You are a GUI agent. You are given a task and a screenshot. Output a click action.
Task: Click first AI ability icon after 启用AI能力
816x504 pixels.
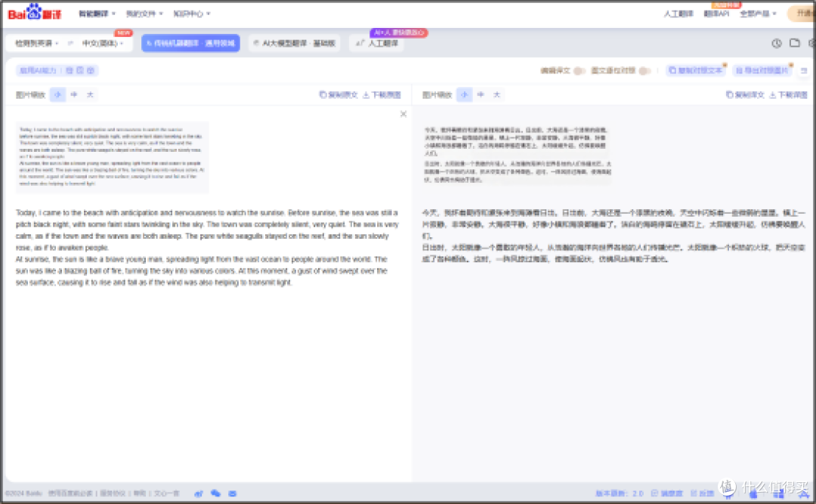coord(70,70)
